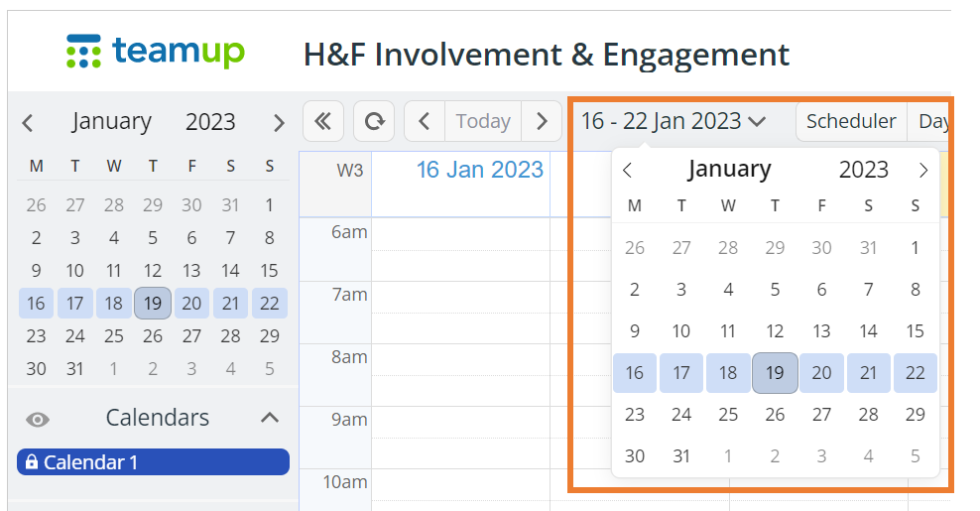Open January month selector in sidebar calendar
This screenshot has width=980, height=511.
111,121
